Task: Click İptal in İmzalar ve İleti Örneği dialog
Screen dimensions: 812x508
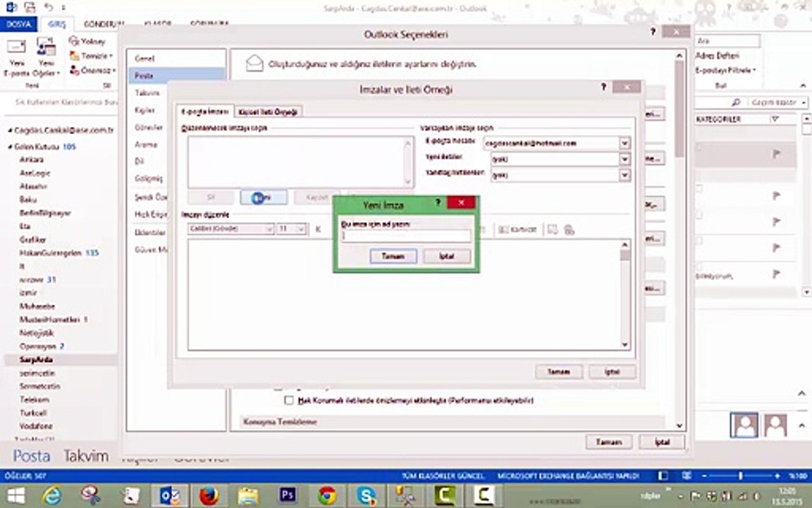Action: tap(612, 372)
